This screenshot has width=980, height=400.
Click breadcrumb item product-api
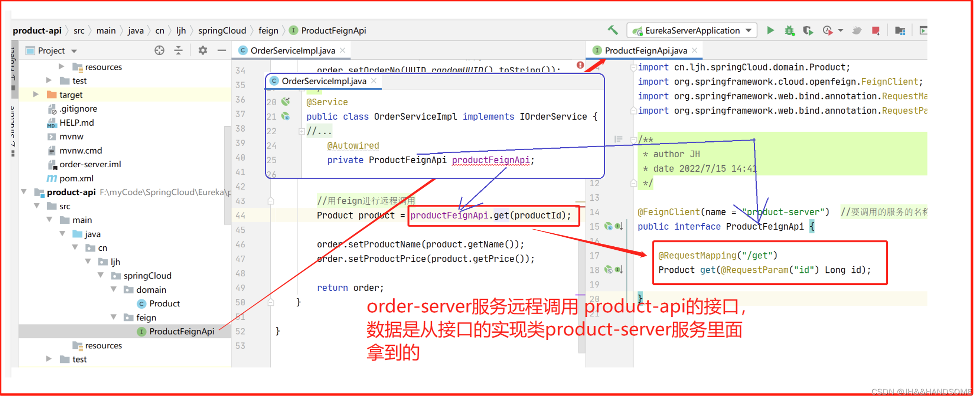(x=37, y=31)
